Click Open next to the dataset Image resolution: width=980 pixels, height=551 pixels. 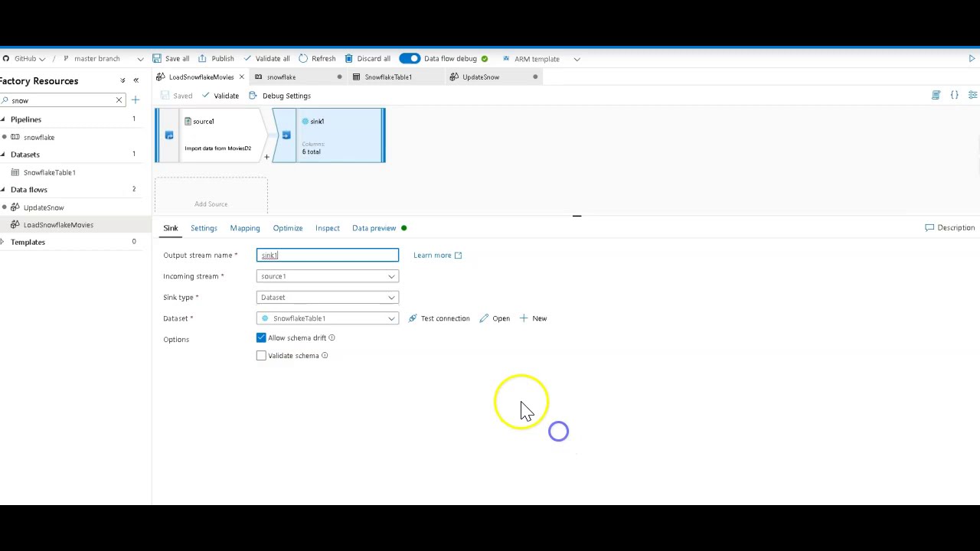495,318
